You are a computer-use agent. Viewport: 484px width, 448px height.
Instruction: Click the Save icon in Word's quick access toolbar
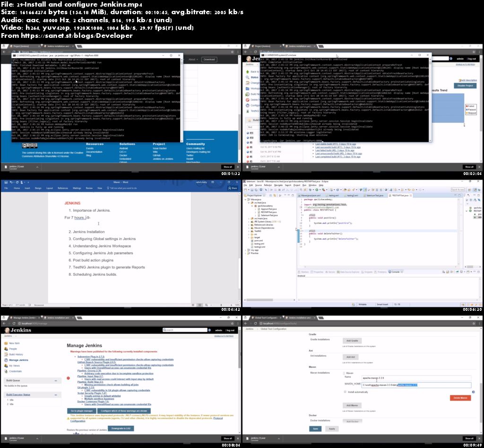tap(6, 182)
